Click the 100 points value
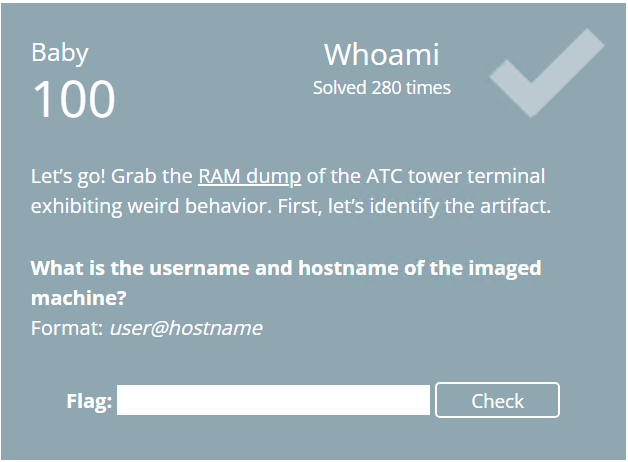The width and height of the screenshot is (628, 462). tap(74, 99)
